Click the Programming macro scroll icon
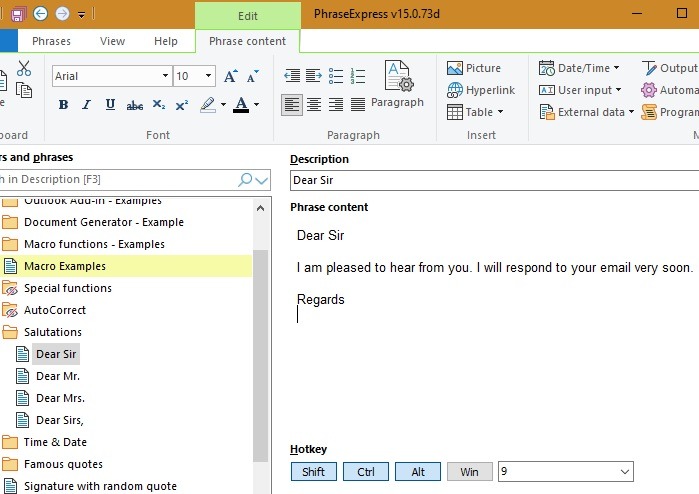Viewport: 699px width, 494px height. pos(649,112)
